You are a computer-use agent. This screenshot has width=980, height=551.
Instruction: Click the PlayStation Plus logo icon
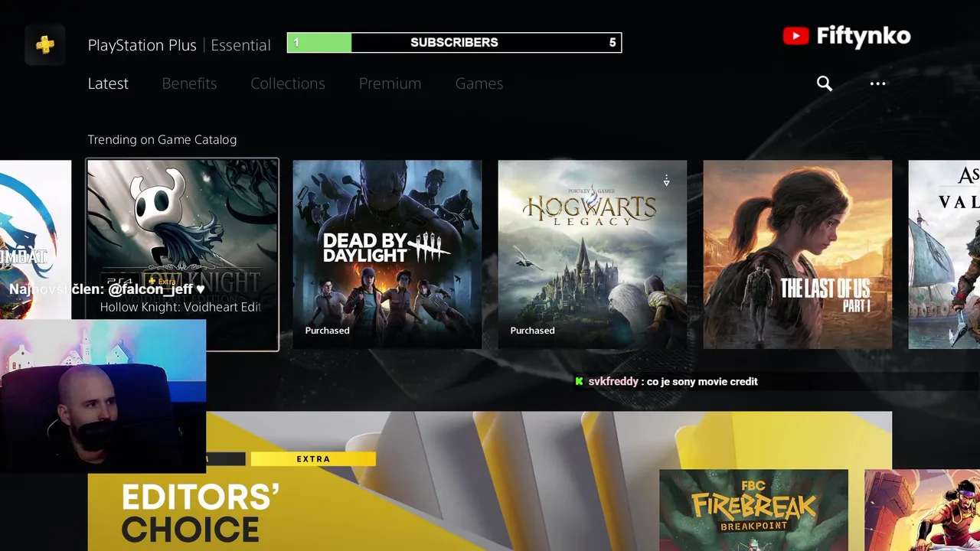[44, 44]
